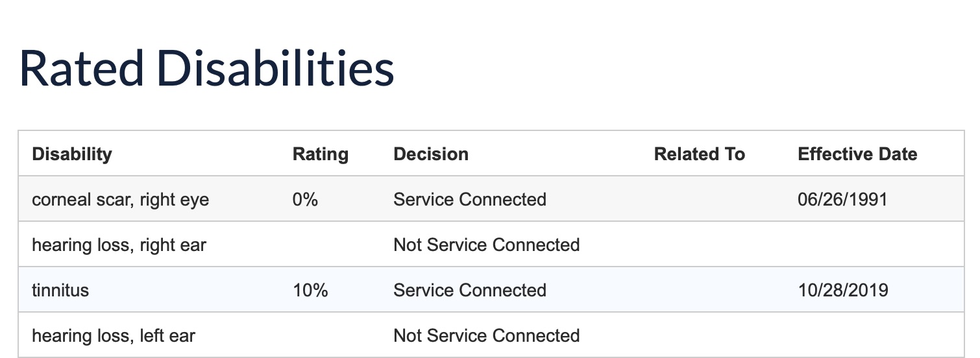Screen dimensions: 980x358
Task: Click Service Connected decision for tinnitus
Action: coord(470,290)
